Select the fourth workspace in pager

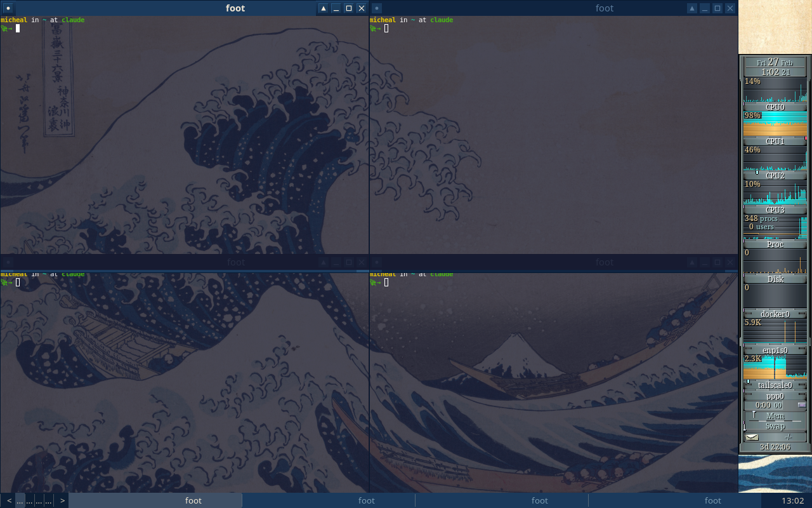48,500
